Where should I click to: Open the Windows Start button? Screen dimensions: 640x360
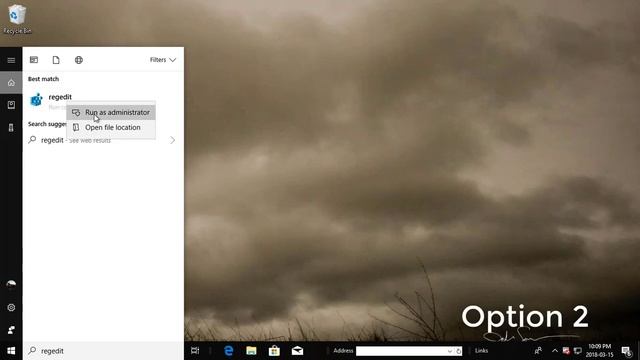11,351
